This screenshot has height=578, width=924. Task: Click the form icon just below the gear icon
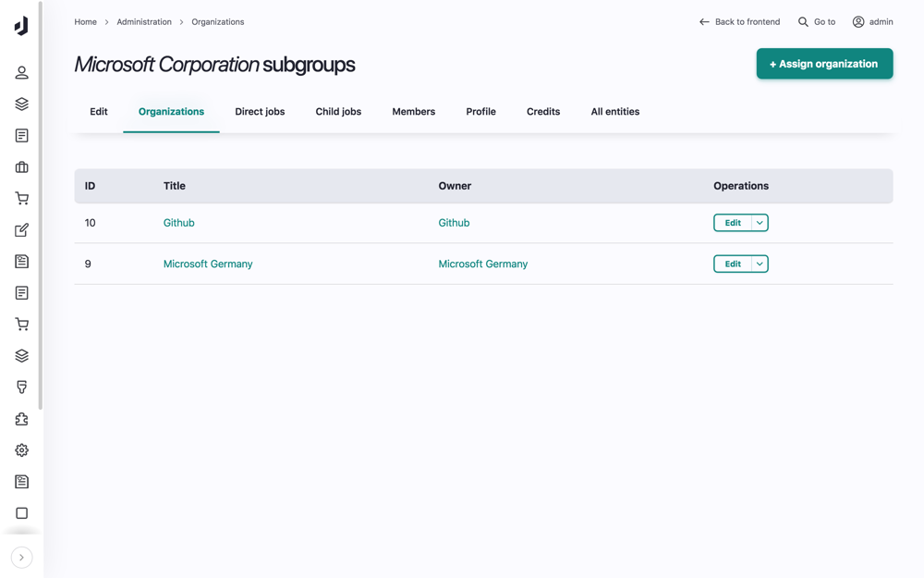(x=22, y=482)
